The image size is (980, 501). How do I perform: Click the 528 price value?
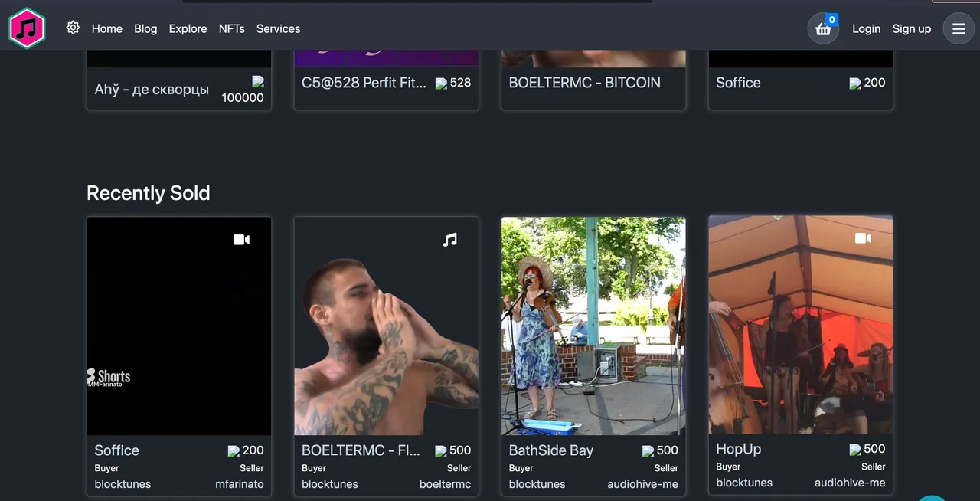460,83
